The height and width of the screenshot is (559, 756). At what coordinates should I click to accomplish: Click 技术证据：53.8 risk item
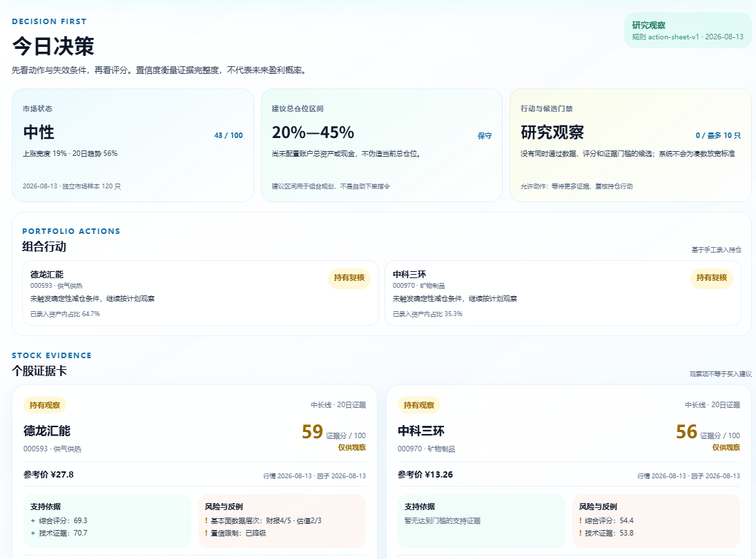pyautogui.click(x=607, y=533)
